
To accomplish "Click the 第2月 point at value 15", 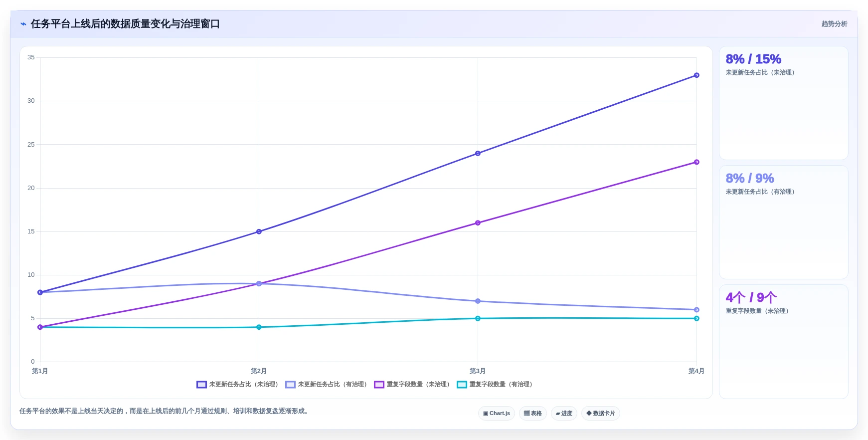I will click(259, 231).
